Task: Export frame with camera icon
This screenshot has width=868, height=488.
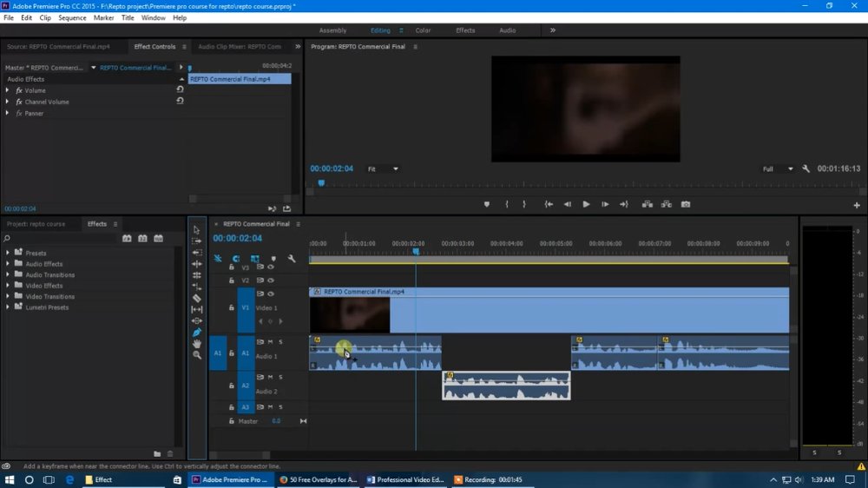Action: tap(686, 204)
